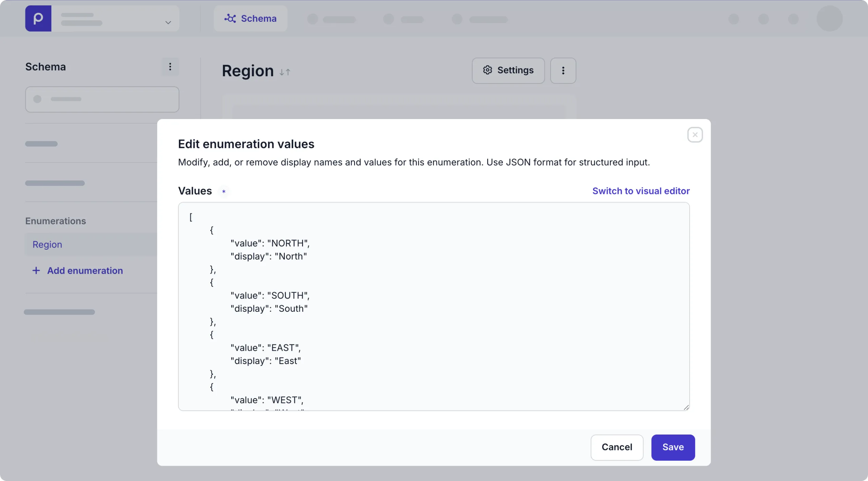This screenshot has width=868, height=481.
Task: Open the three-dot menu beside Settings
Action: tap(563, 71)
